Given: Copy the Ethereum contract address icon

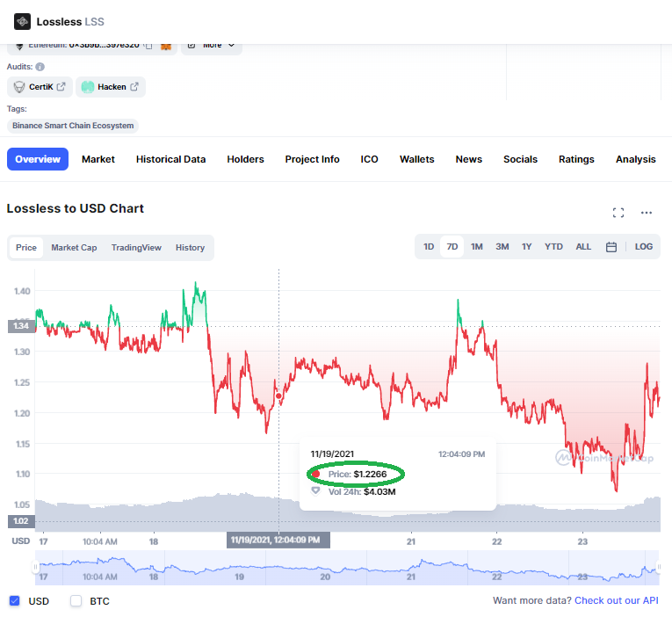Looking at the screenshot, I should (x=148, y=46).
